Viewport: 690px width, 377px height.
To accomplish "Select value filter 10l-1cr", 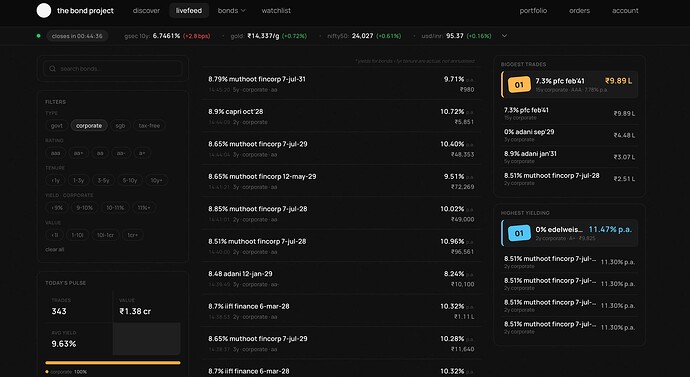I will [x=105, y=235].
